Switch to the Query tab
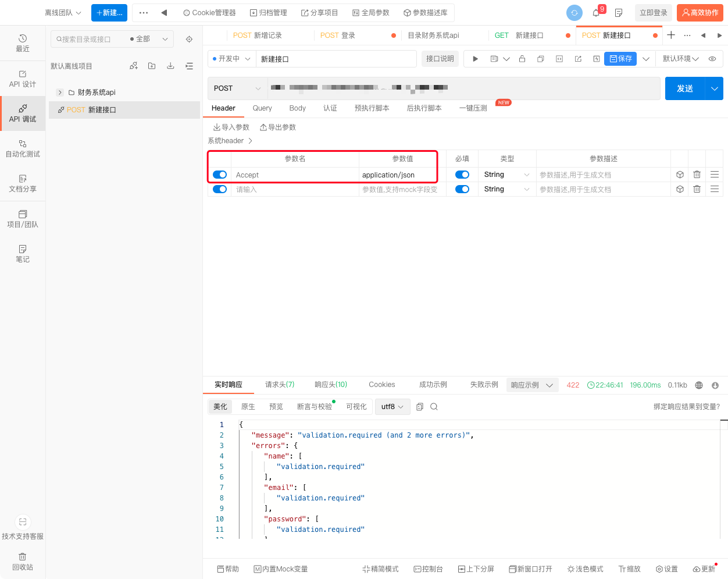Screen dimensions: 728x579 pos(262,108)
